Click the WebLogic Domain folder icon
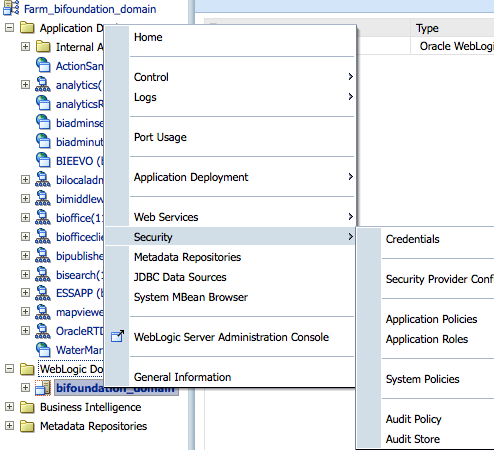The image size is (494, 450). [x=27, y=369]
